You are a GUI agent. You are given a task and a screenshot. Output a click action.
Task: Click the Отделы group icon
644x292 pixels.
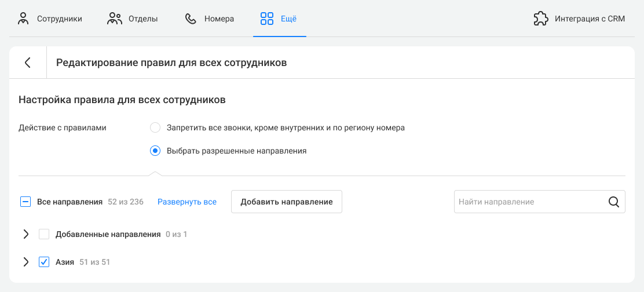(x=115, y=19)
